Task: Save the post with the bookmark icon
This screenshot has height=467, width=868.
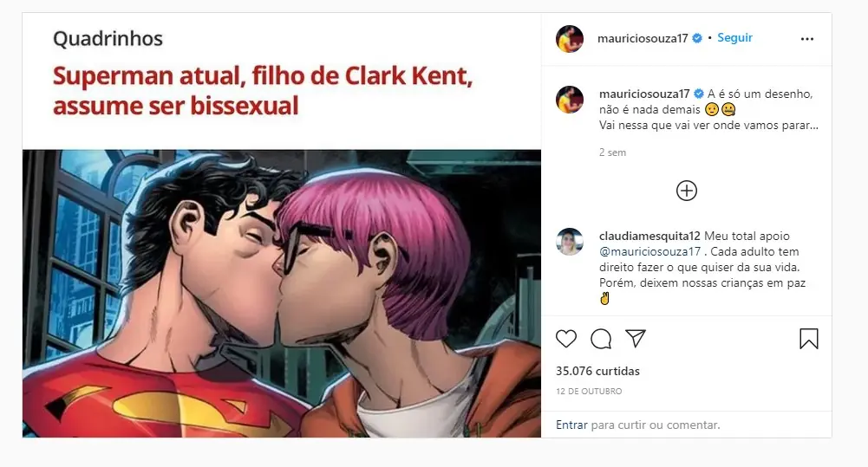Action: tap(808, 339)
